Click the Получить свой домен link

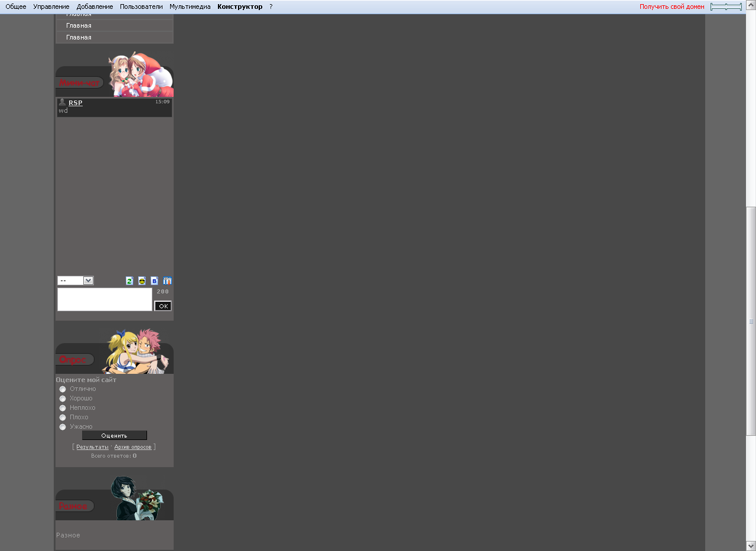[x=672, y=6]
